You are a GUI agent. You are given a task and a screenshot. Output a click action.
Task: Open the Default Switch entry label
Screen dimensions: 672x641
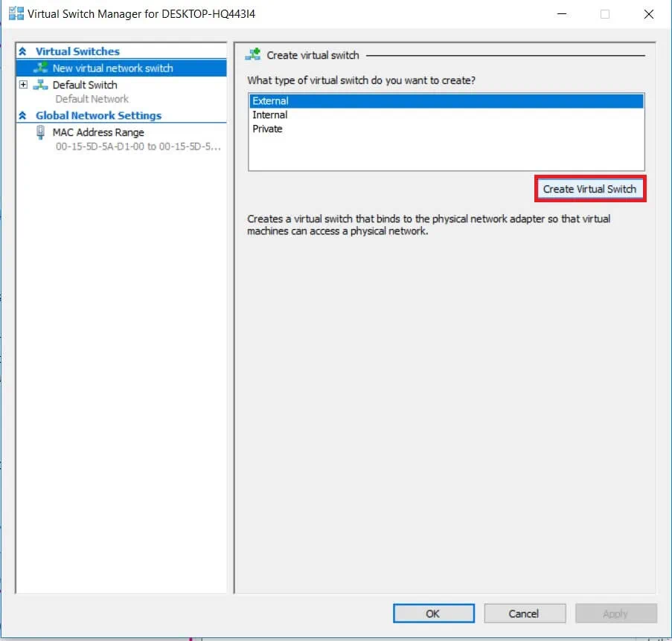[85, 85]
